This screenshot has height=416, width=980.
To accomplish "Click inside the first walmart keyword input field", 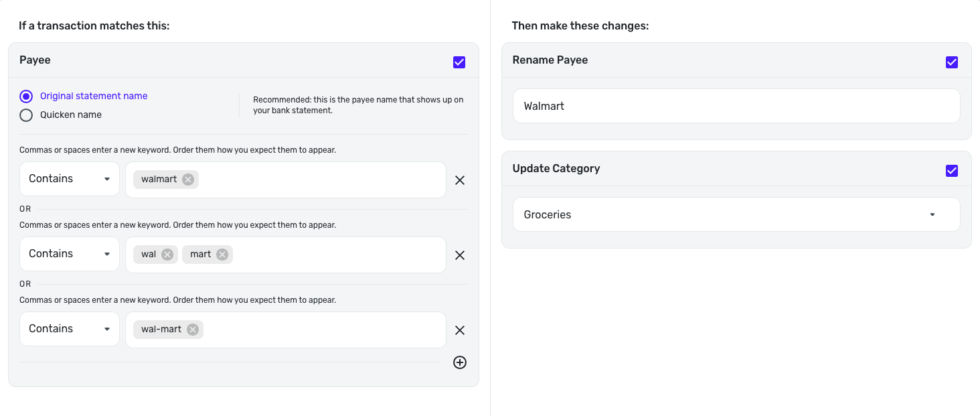I will click(x=321, y=180).
